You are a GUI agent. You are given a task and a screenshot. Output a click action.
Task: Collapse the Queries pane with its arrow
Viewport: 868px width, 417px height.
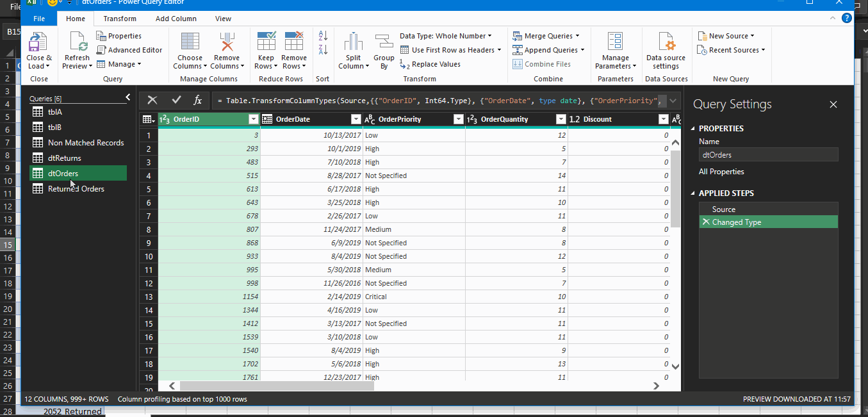[x=127, y=97]
